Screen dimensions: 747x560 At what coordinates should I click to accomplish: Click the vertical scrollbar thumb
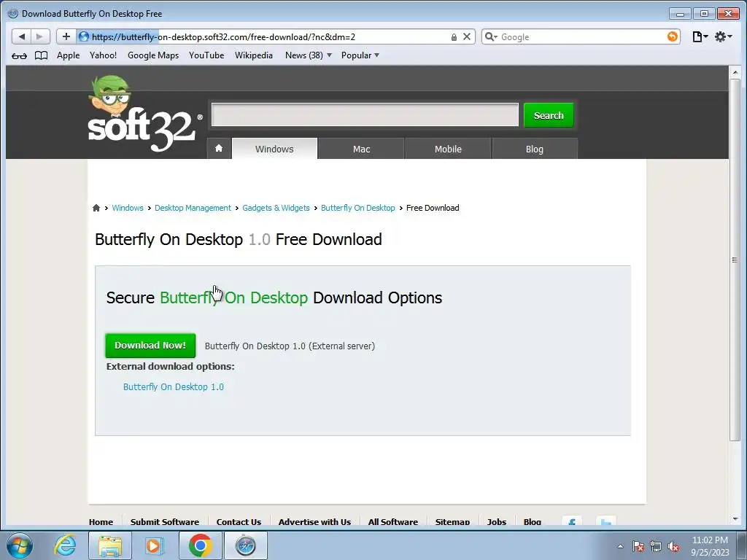pos(735,260)
